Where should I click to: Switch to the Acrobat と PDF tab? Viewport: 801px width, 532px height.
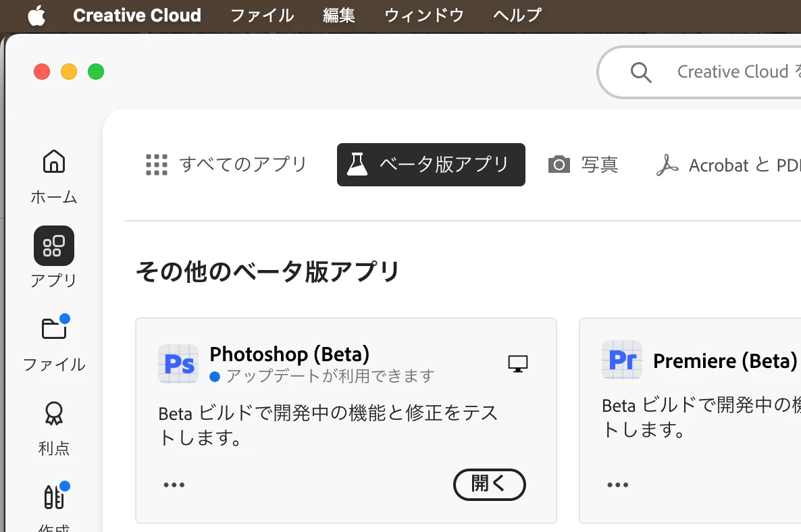[x=729, y=165]
